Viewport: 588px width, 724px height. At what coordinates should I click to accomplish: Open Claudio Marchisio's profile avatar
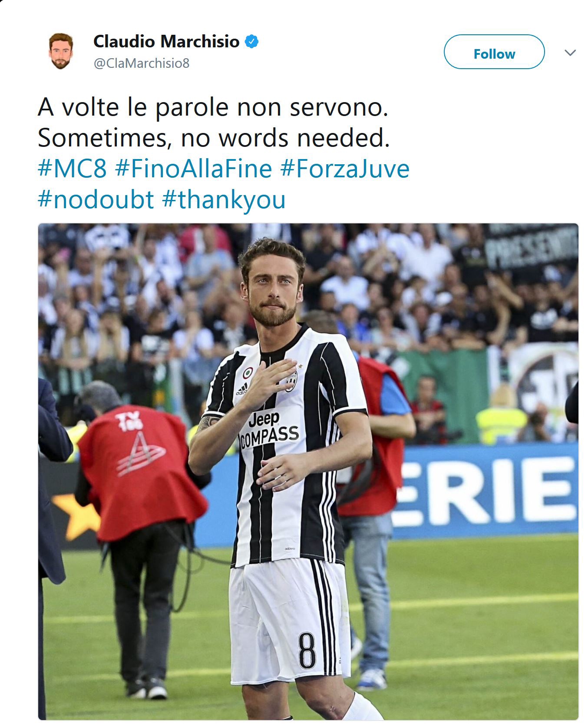pos(60,51)
